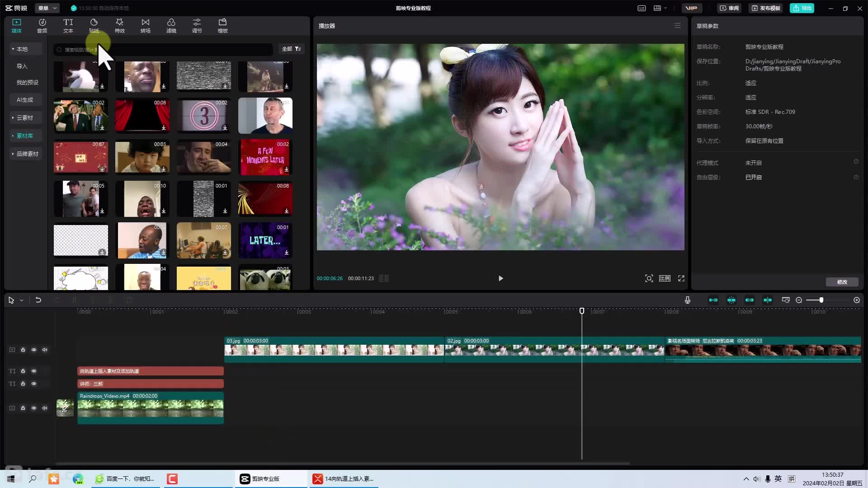Screen dimensions: 868x488
Task: Lock the 03.jpg video track
Action: click(23, 350)
